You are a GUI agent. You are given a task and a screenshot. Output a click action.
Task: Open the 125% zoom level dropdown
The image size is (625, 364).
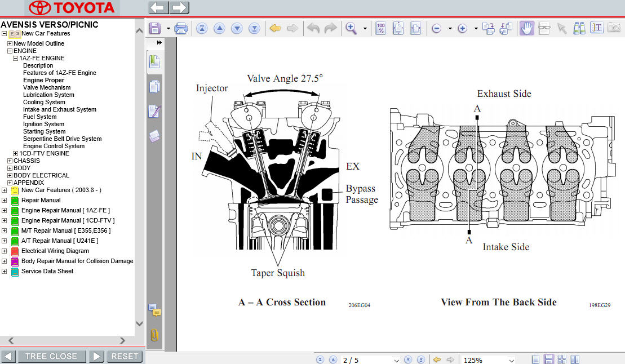tap(511, 360)
